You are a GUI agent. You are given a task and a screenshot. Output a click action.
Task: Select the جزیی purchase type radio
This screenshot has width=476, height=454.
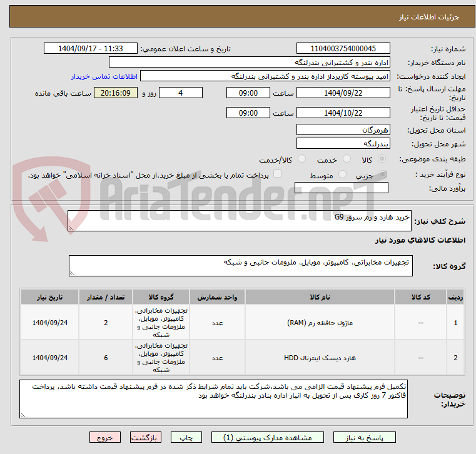[382, 174]
